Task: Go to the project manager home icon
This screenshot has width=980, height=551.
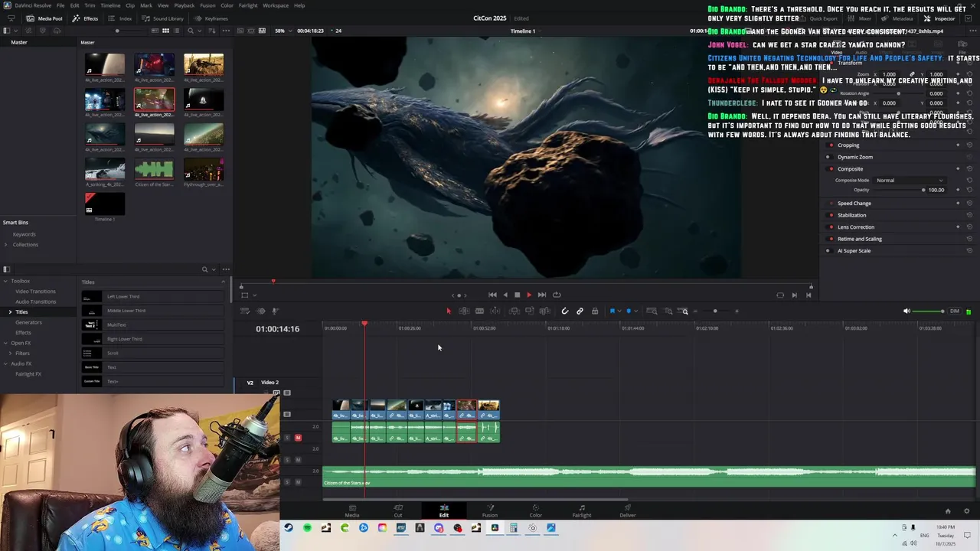Action: (948, 511)
